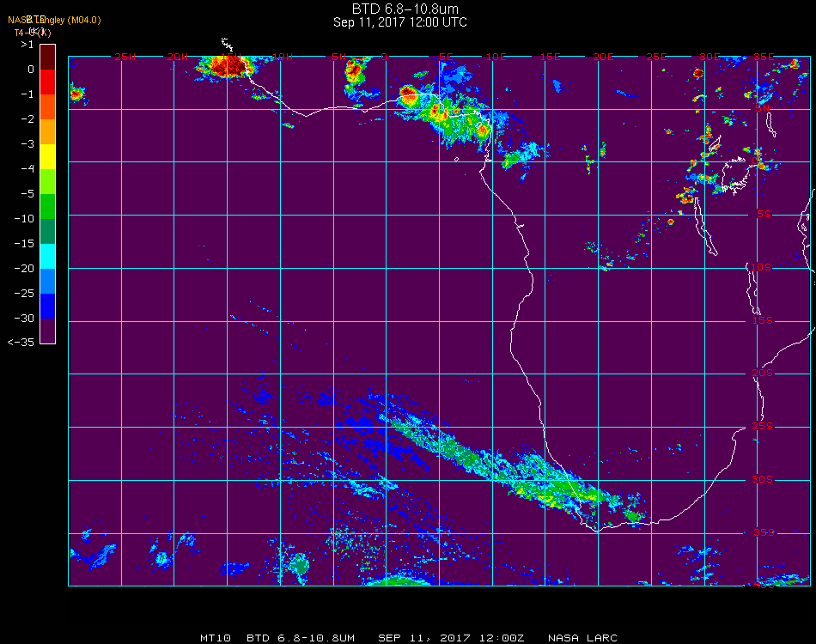This screenshot has width=816, height=644.
Task: Click the '-4' legend value
Action: click(27, 168)
